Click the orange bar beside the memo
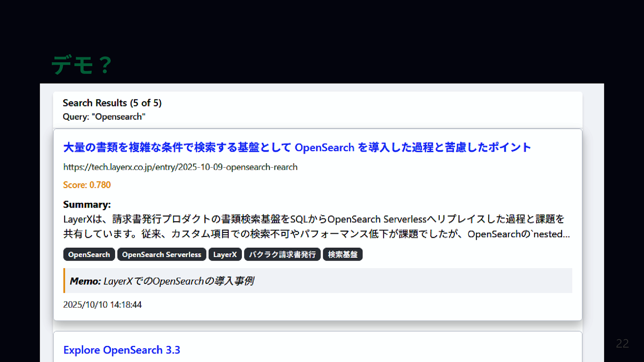 (x=64, y=280)
